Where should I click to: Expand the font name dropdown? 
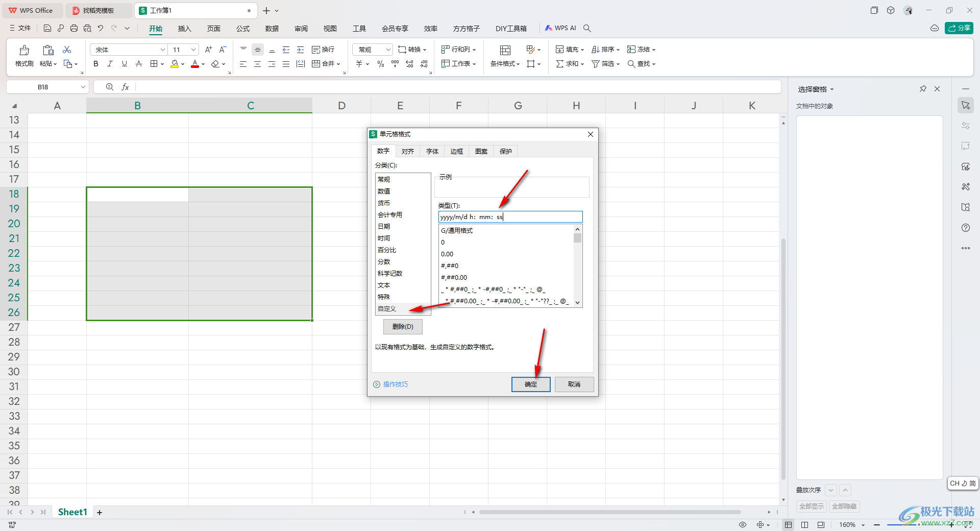[x=163, y=50]
